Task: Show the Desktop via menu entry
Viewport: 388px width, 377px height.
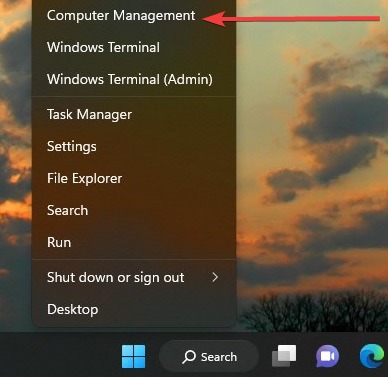Action: pyautogui.click(x=134, y=309)
